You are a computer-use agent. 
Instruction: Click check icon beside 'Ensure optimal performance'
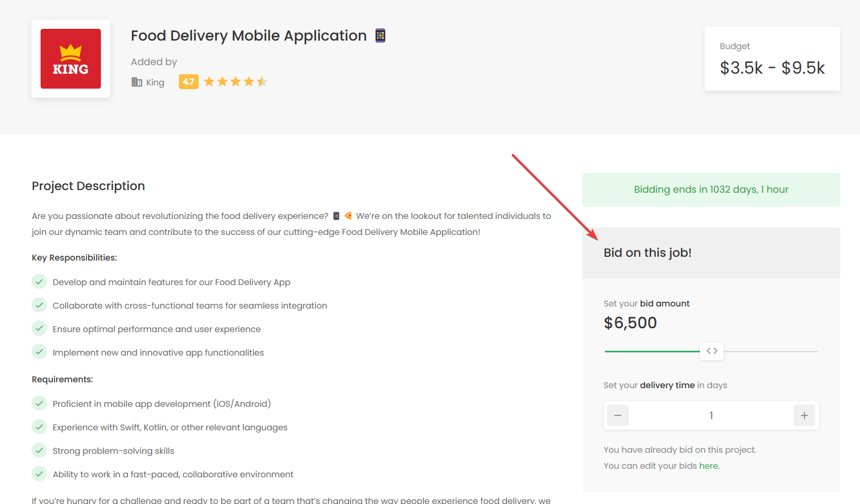click(x=39, y=329)
